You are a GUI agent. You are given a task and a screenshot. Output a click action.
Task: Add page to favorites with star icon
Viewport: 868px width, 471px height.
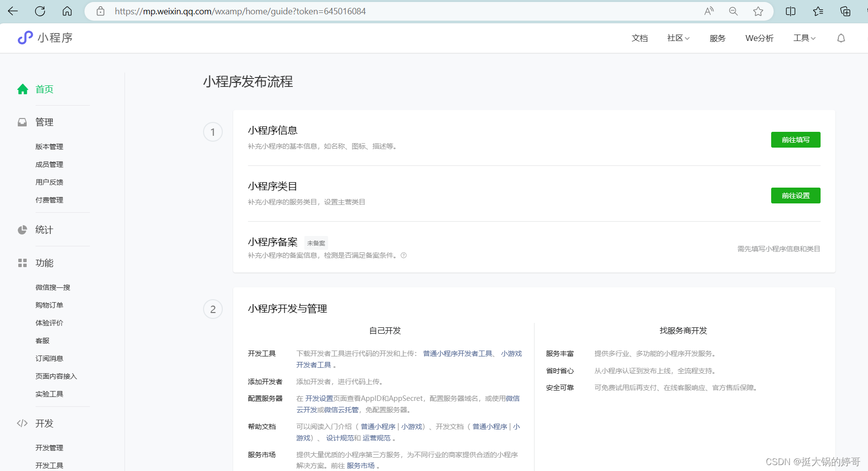click(x=758, y=11)
